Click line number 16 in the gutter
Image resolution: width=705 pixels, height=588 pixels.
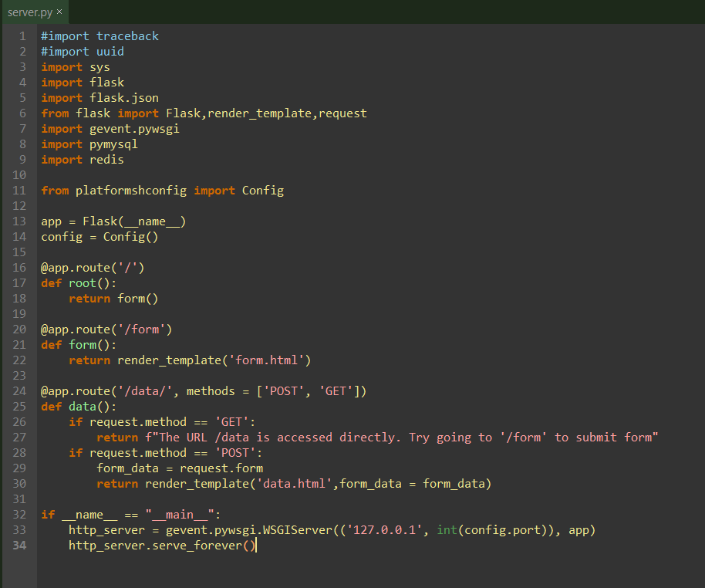pyautogui.click(x=19, y=268)
